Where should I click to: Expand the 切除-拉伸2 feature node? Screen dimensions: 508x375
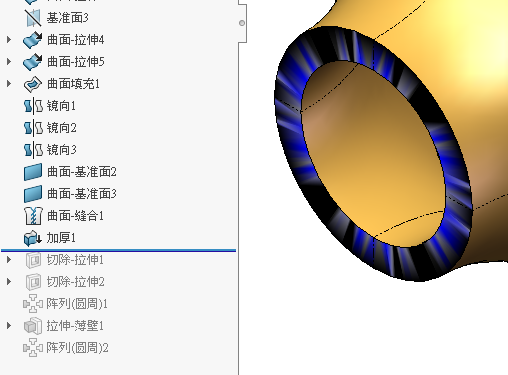pos(9,282)
